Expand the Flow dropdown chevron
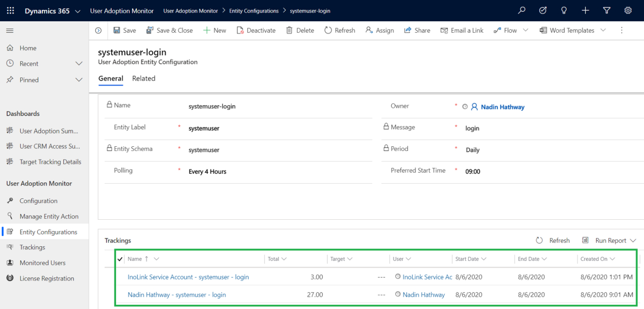644x309 pixels. (526, 31)
